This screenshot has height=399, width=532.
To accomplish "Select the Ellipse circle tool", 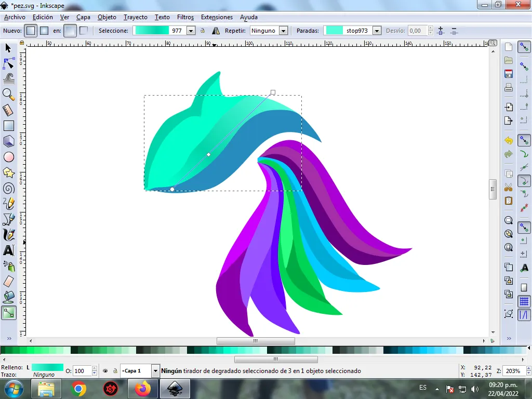I will pyautogui.click(x=8, y=157).
